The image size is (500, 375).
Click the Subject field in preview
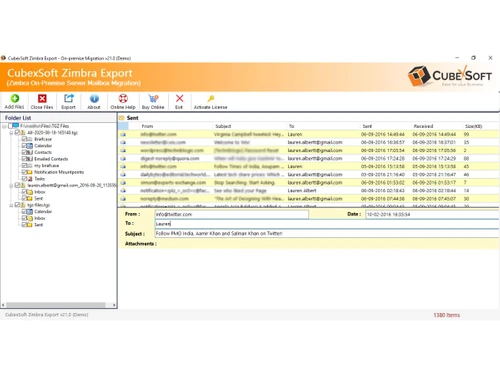(327, 233)
